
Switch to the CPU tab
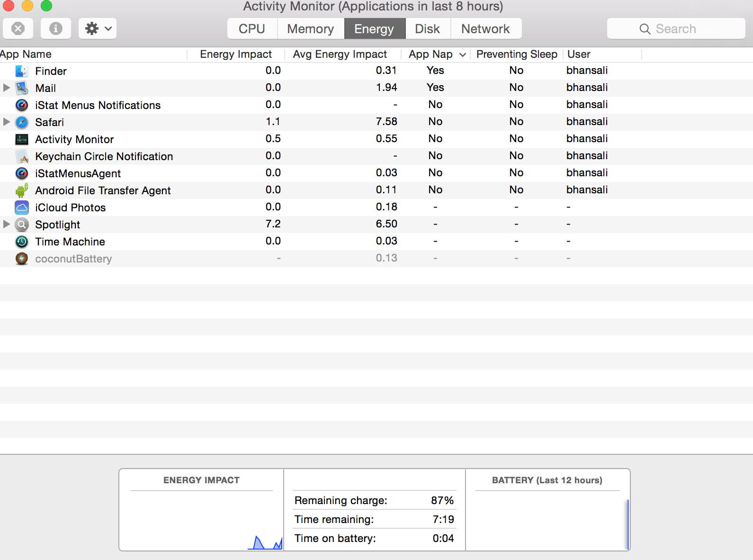252,29
